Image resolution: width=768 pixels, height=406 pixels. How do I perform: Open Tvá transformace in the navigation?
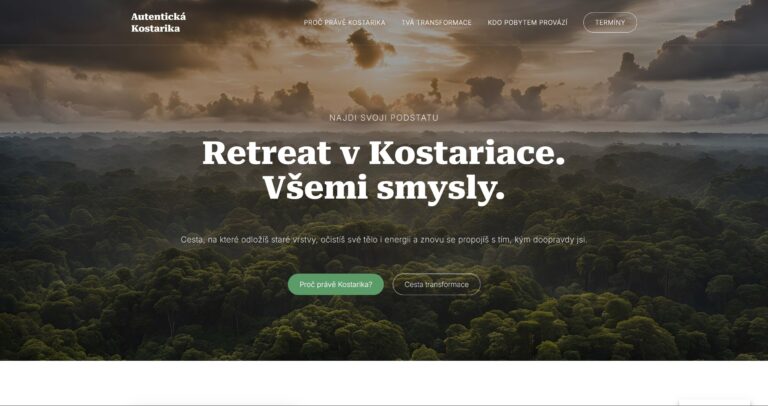[436, 23]
